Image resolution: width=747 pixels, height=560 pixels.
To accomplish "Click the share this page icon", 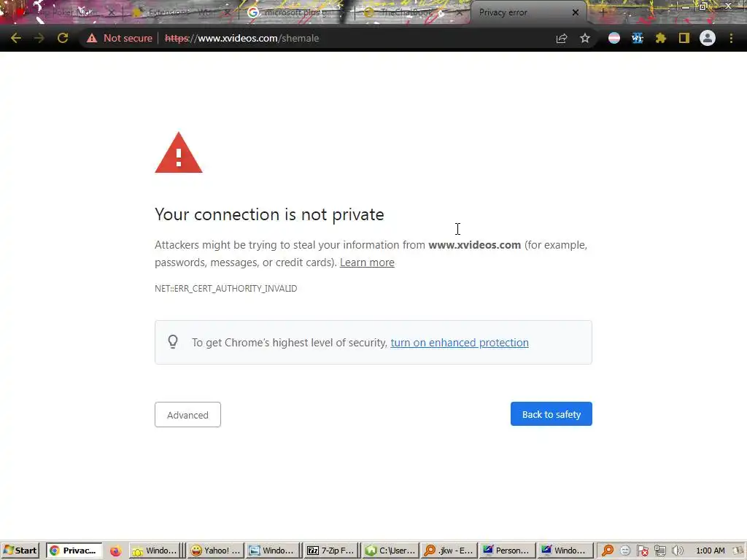I will (x=562, y=38).
